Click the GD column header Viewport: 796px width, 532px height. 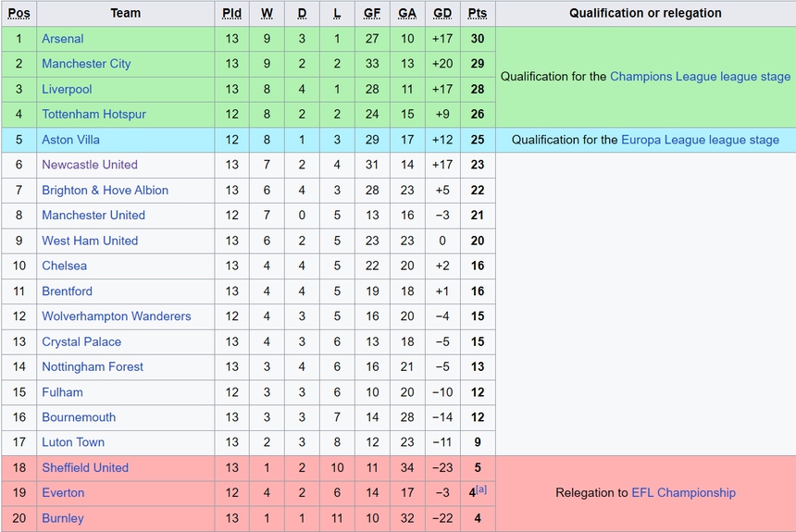pos(442,13)
